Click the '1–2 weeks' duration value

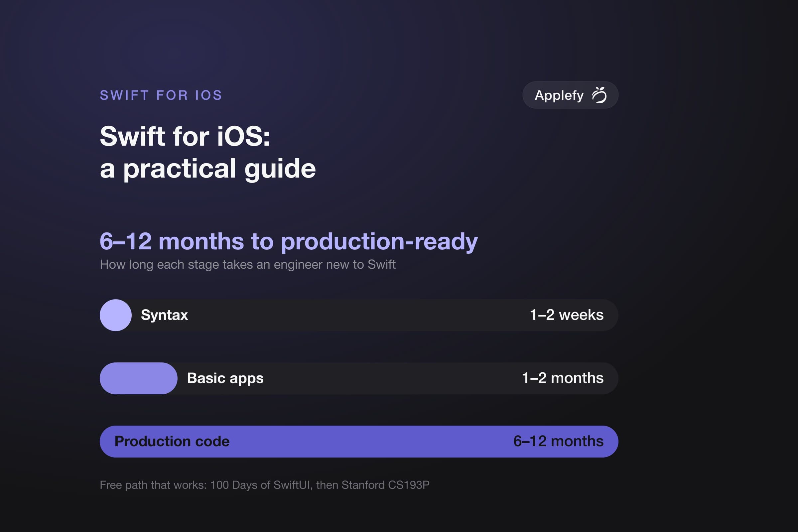(567, 315)
